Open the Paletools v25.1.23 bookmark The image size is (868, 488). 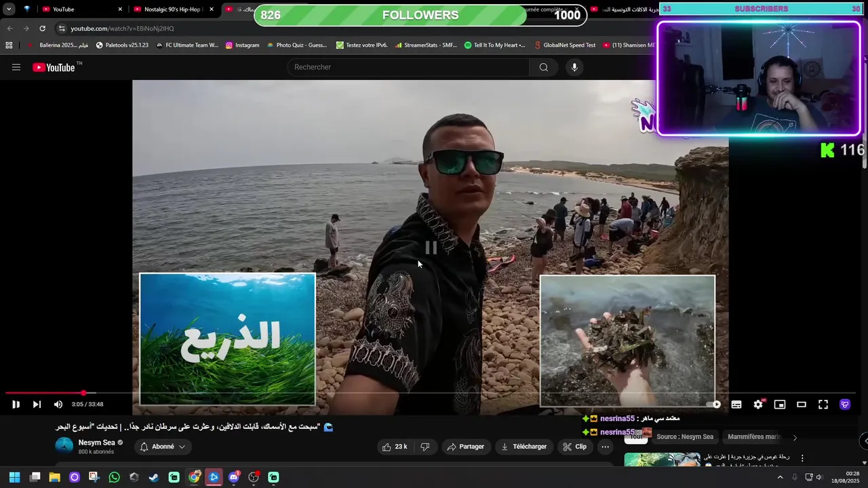coord(122,45)
